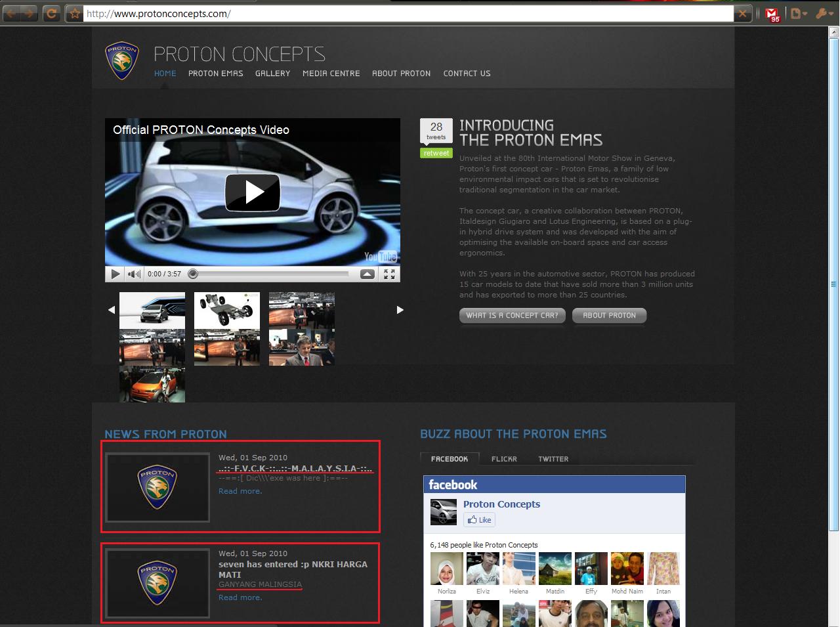This screenshot has width=840, height=627.
Task: Open Matdin's Facebook profile picture
Action: pos(555,569)
